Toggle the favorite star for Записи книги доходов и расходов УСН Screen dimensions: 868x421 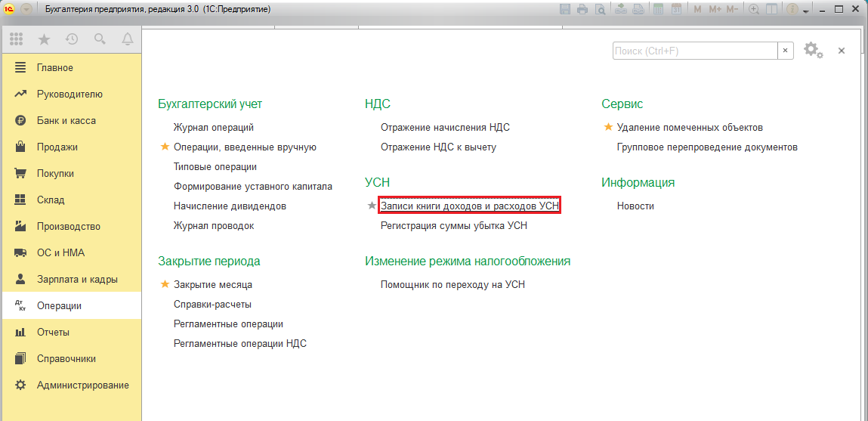371,206
